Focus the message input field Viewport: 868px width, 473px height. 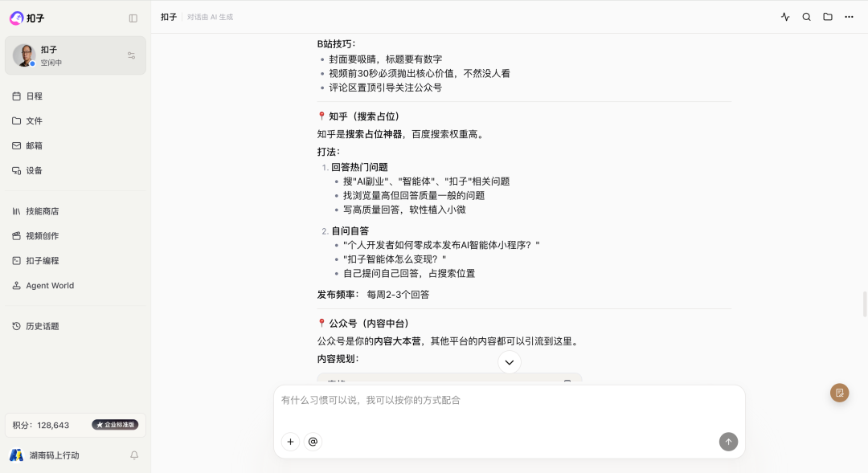point(510,401)
